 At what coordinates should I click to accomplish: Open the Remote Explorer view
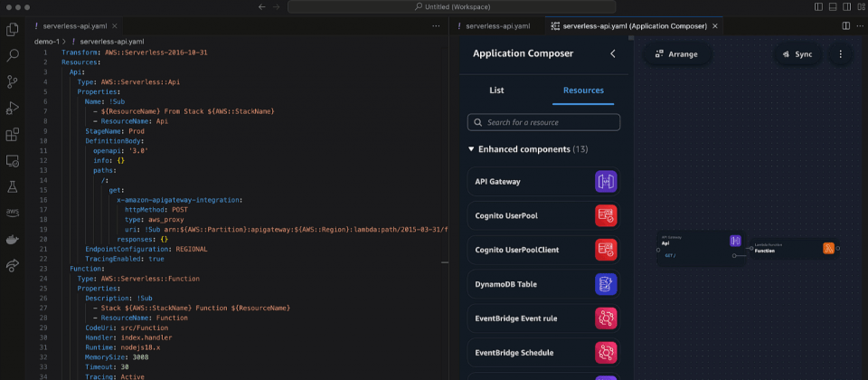coord(12,161)
